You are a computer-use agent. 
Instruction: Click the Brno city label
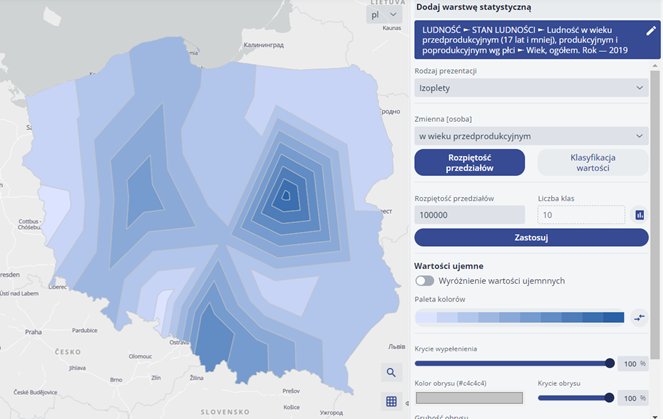click(x=116, y=380)
